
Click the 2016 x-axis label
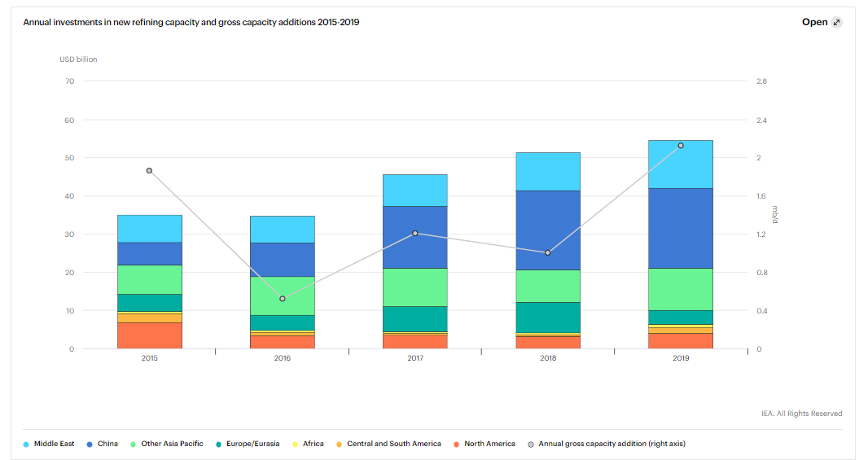point(283,358)
